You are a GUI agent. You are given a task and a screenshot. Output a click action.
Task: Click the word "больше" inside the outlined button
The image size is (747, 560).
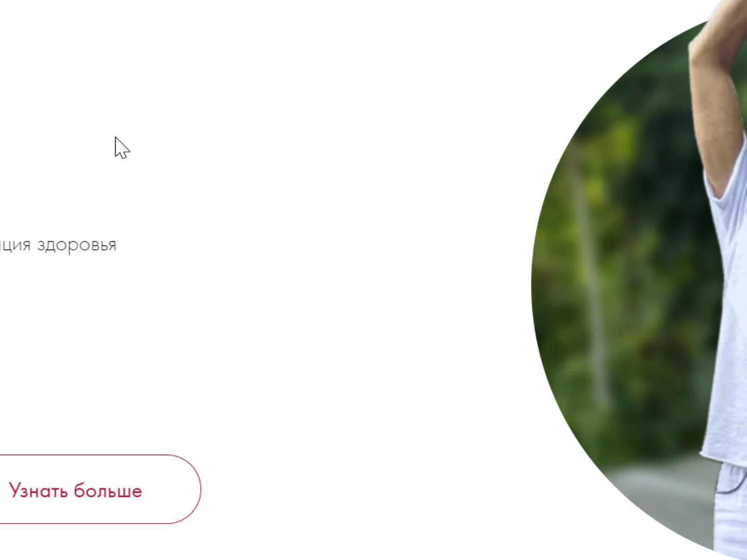coord(108,490)
